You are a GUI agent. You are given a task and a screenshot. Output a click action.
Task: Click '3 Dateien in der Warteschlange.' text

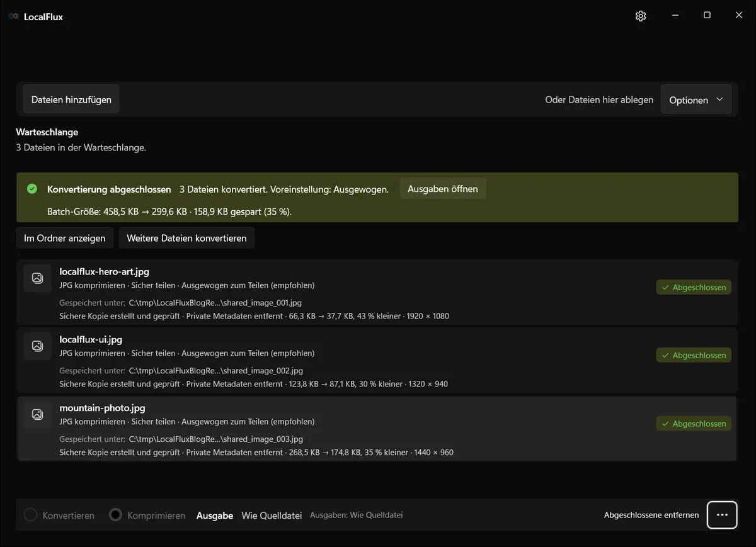click(x=81, y=147)
